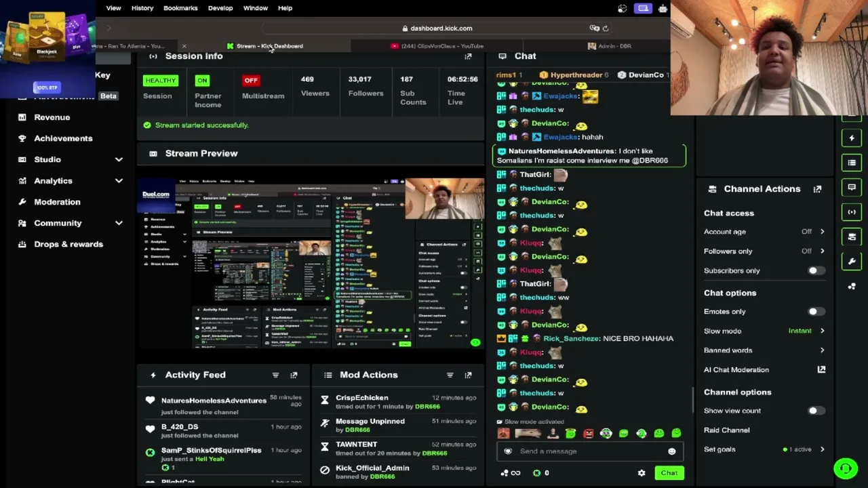
Task: Open the Bookmarks menu
Action: click(x=180, y=8)
